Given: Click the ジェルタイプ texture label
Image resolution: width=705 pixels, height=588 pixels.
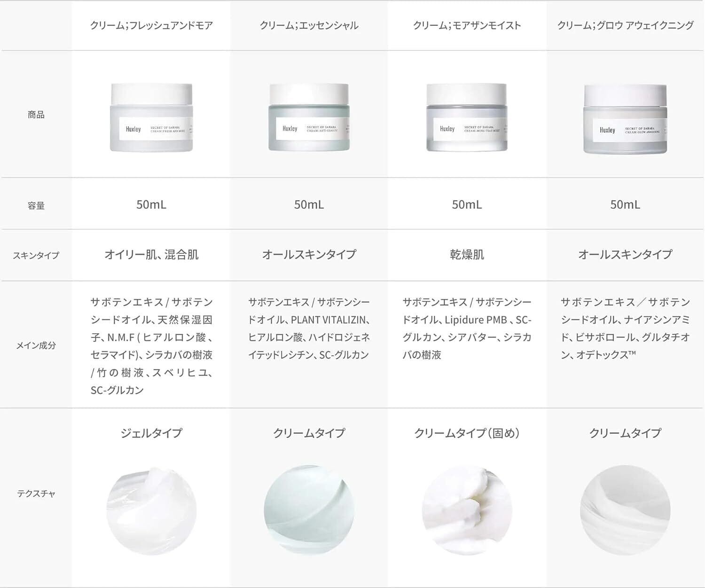Looking at the screenshot, I should [x=151, y=433].
